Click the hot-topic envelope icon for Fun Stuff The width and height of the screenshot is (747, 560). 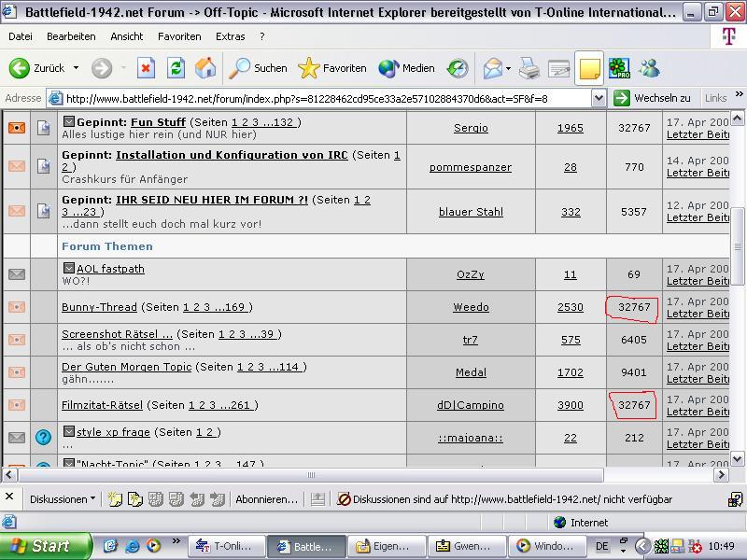click(17, 128)
